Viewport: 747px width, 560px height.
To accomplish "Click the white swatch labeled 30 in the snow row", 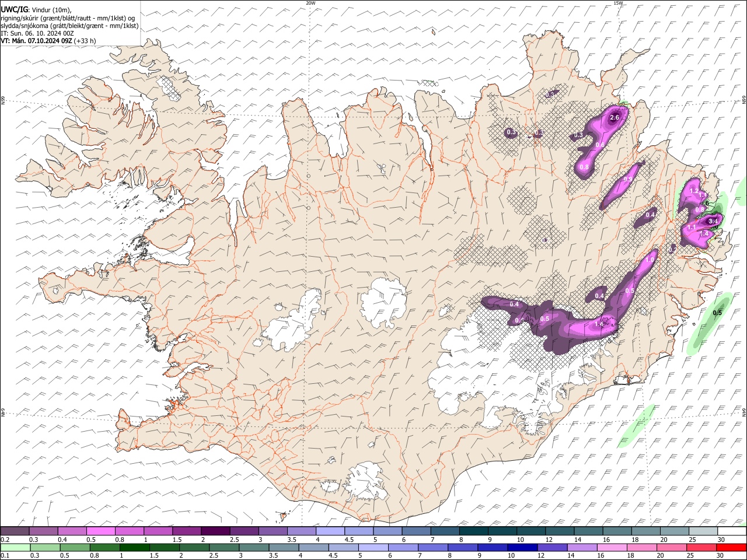I will (732, 531).
